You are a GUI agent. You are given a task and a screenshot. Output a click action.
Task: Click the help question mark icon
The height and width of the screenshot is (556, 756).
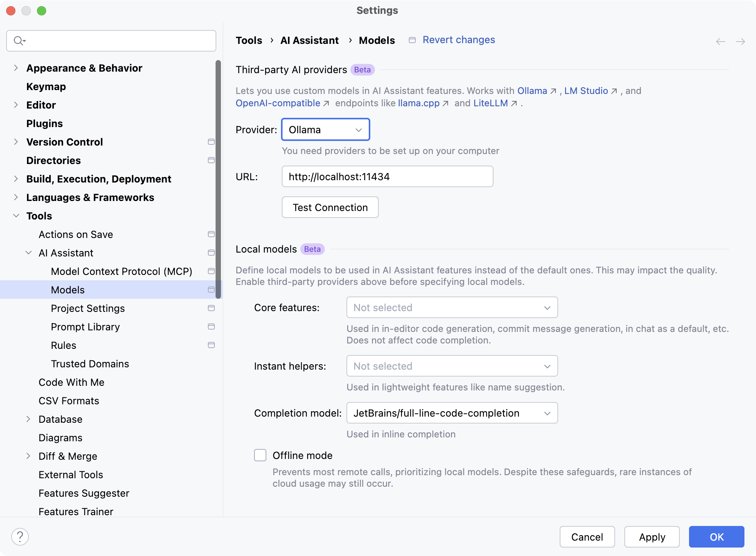pos(20,536)
